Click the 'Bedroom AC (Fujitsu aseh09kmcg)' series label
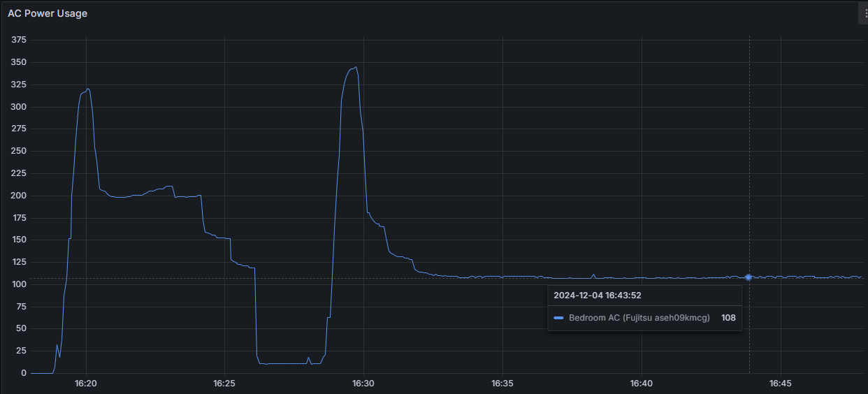Image resolution: width=868 pixels, height=394 pixels. tap(639, 318)
